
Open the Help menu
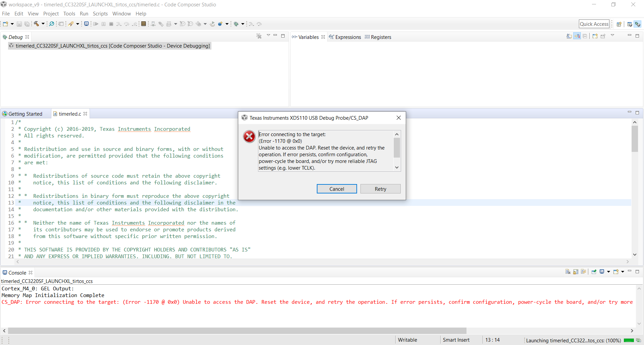coord(141,14)
